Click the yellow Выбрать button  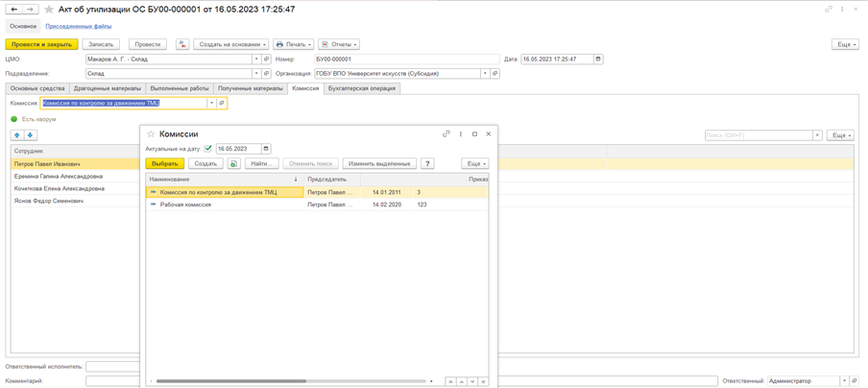[164, 163]
